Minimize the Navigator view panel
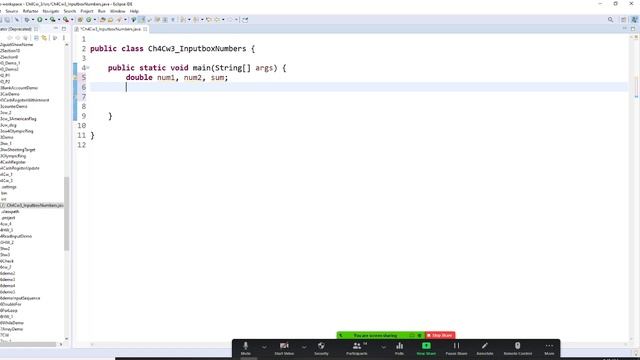The width and height of the screenshot is (640, 360). 56,29
